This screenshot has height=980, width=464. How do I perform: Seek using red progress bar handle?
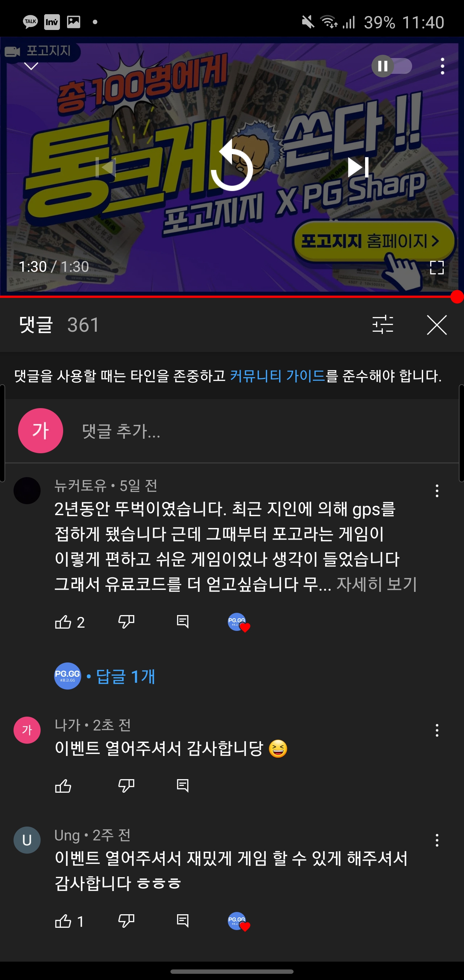coord(457,297)
